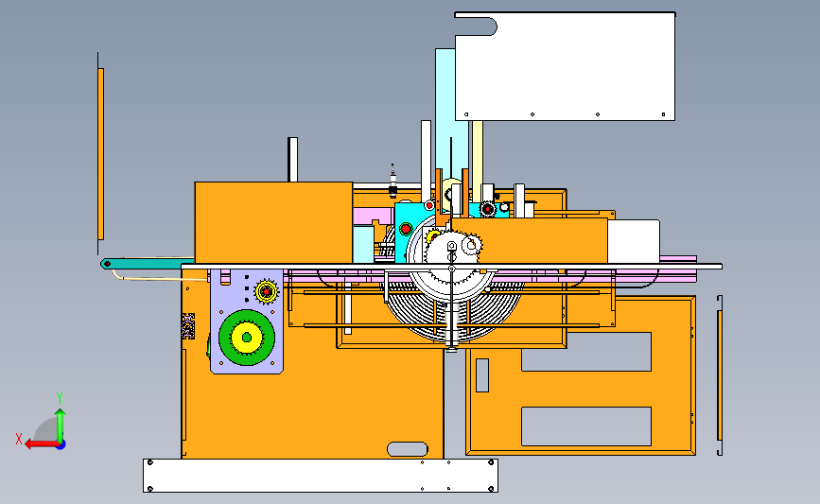Select the upper rectangular cutout in the right panel
The width and height of the screenshot is (820, 504).
(586, 352)
